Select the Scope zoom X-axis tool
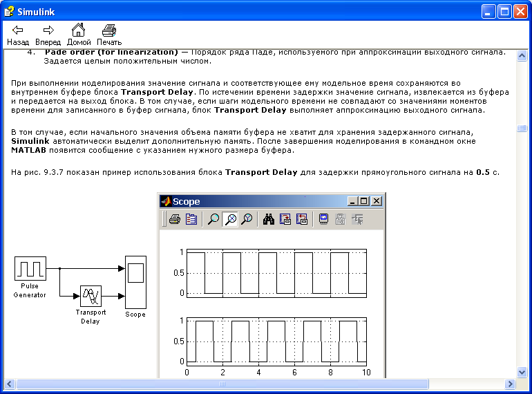The image size is (532, 394). (x=231, y=219)
